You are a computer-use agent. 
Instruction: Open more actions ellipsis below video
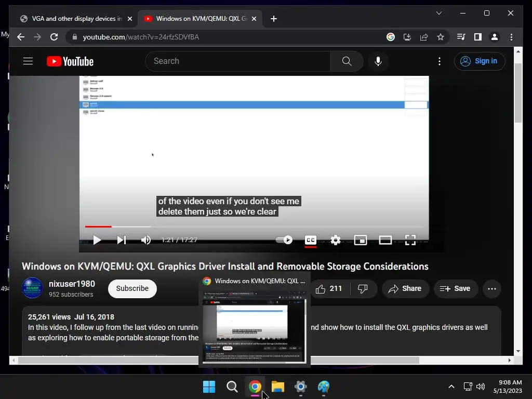click(492, 289)
